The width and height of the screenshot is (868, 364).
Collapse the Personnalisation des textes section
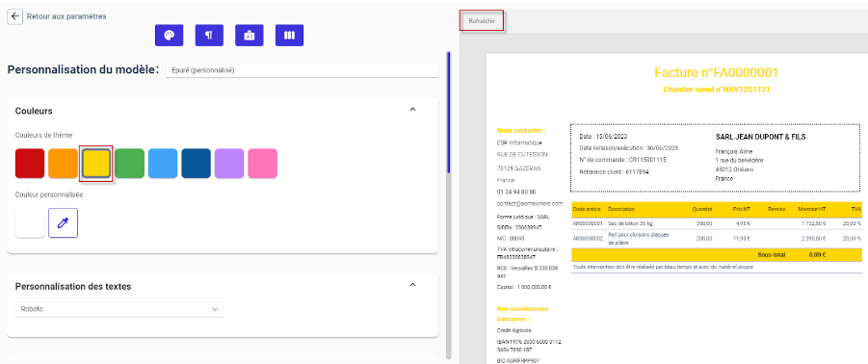412,284
